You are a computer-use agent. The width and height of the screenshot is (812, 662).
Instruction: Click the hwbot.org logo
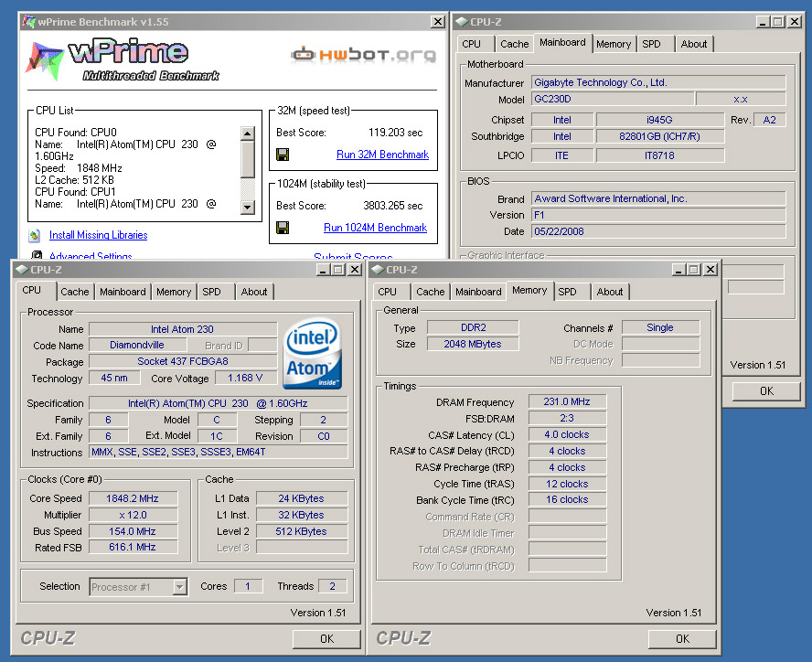point(363,54)
